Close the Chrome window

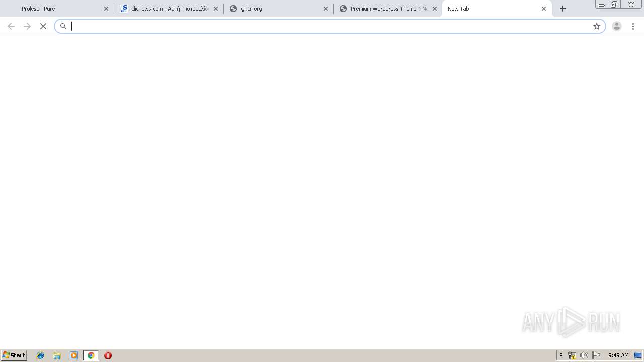click(x=631, y=4)
